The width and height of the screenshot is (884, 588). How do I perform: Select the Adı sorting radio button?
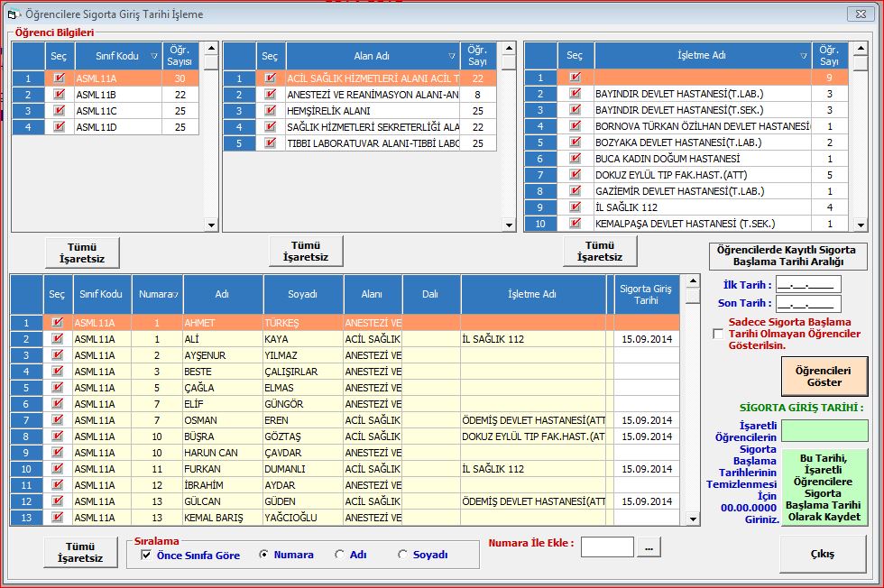point(339,555)
